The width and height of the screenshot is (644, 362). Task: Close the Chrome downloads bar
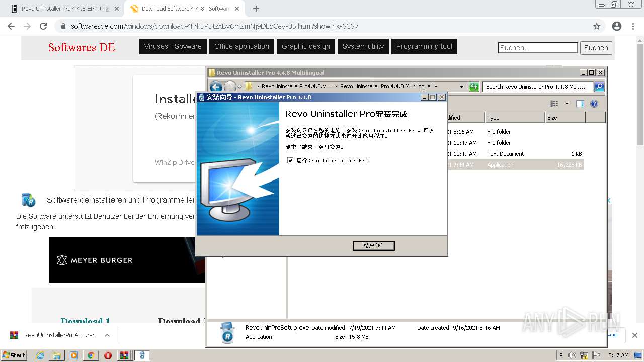click(x=634, y=335)
